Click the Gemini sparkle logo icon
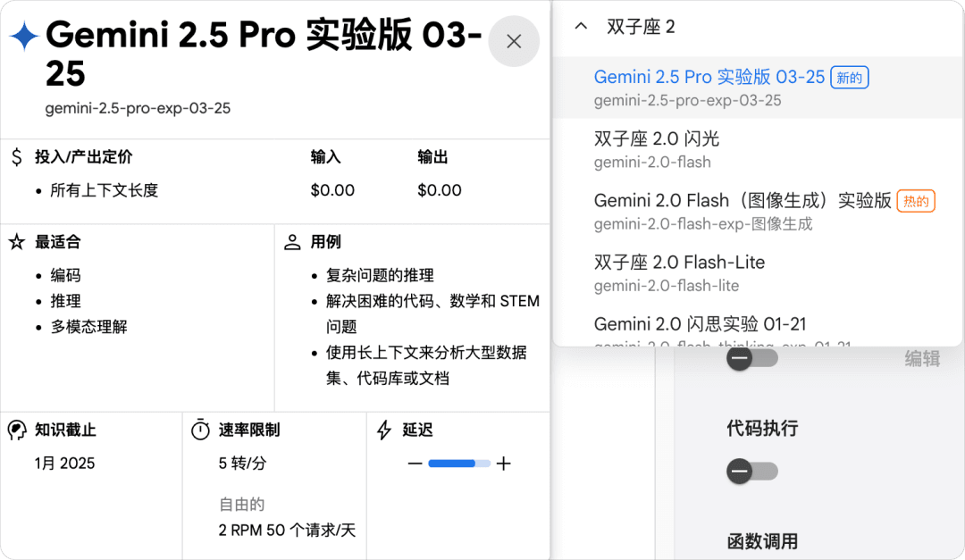The height and width of the screenshot is (560, 965). pyautogui.click(x=23, y=37)
